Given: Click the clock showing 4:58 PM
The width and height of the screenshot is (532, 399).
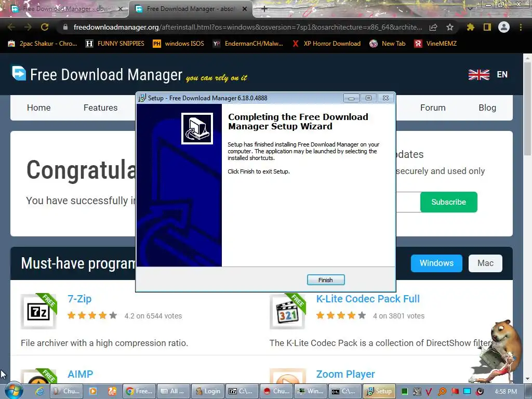Looking at the screenshot, I should (x=506, y=392).
